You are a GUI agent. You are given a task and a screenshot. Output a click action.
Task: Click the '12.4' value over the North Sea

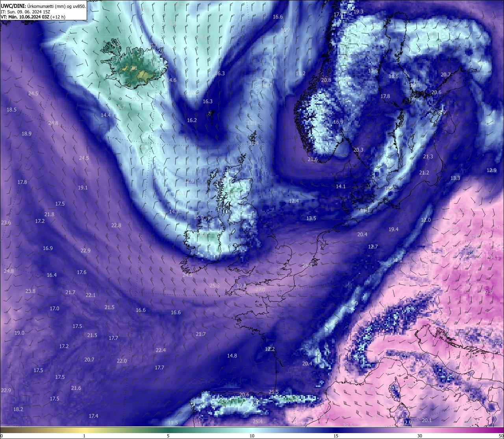click(x=294, y=201)
